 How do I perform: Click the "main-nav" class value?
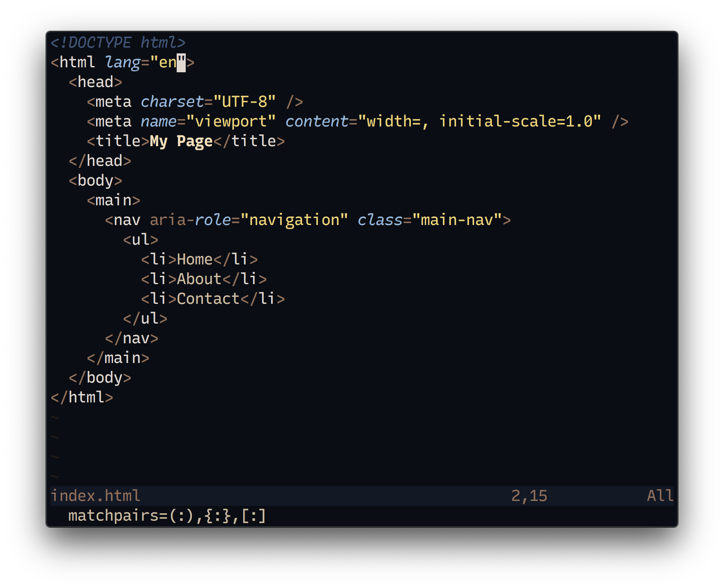(457, 220)
